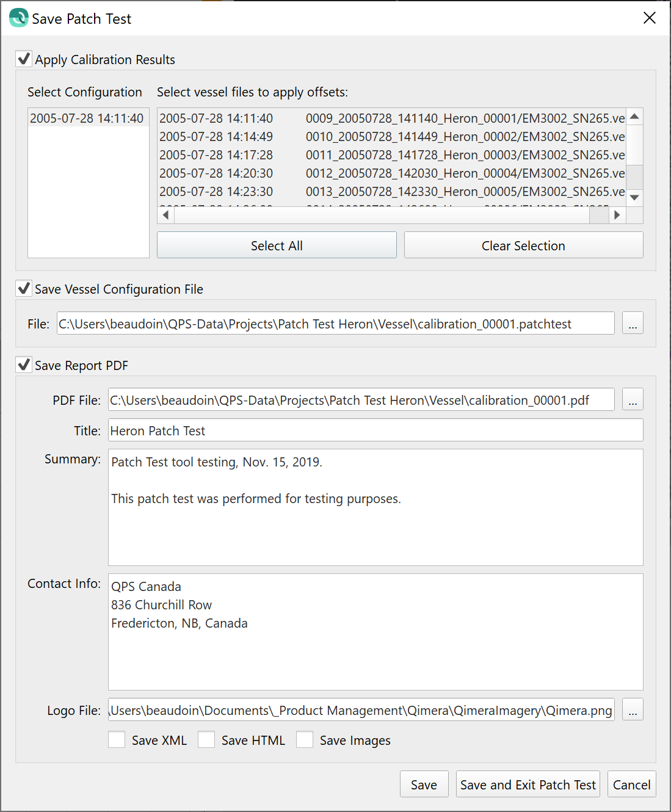The height and width of the screenshot is (812, 671).
Task: Enable Save HTML option
Action: pos(207,740)
